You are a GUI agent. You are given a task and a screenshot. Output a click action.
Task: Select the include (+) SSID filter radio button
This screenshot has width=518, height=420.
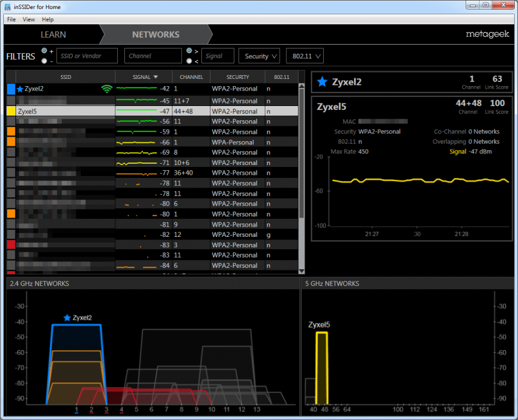tap(44, 50)
